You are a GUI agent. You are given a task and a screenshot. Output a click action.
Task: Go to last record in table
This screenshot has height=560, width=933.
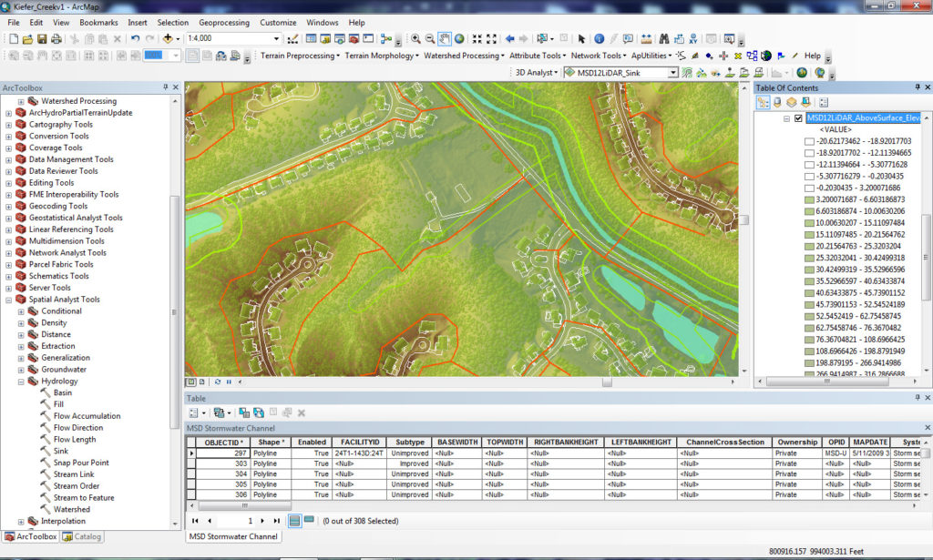pos(277,521)
